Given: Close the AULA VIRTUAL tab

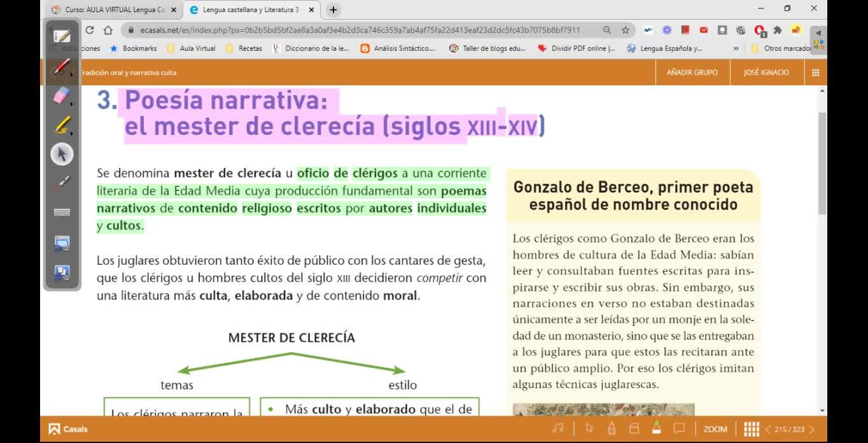Looking at the screenshot, I should click(174, 10).
